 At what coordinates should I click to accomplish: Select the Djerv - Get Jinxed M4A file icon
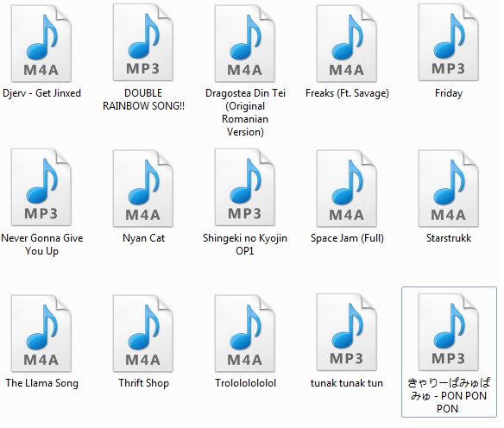pos(41,44)
